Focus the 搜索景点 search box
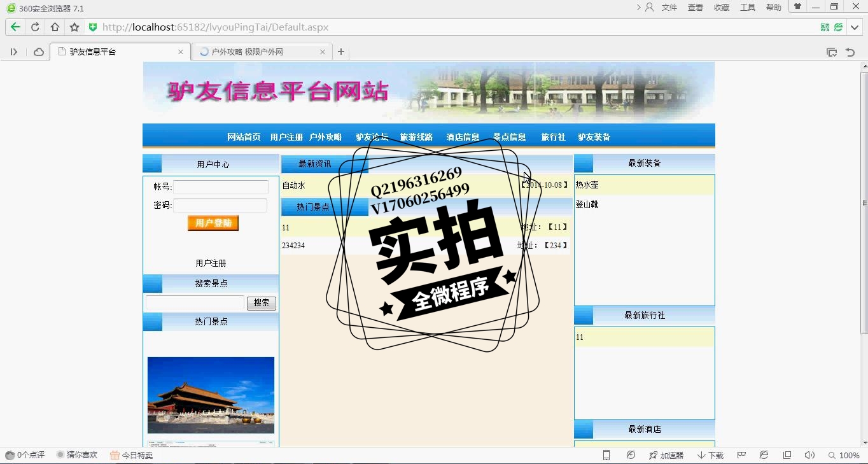Viewport: 868px width, 464px height. tap(195, 302)
